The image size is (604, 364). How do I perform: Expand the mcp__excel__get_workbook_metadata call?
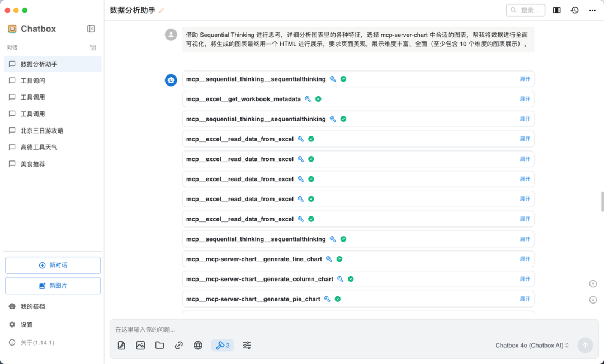click(x=525, y=99)
